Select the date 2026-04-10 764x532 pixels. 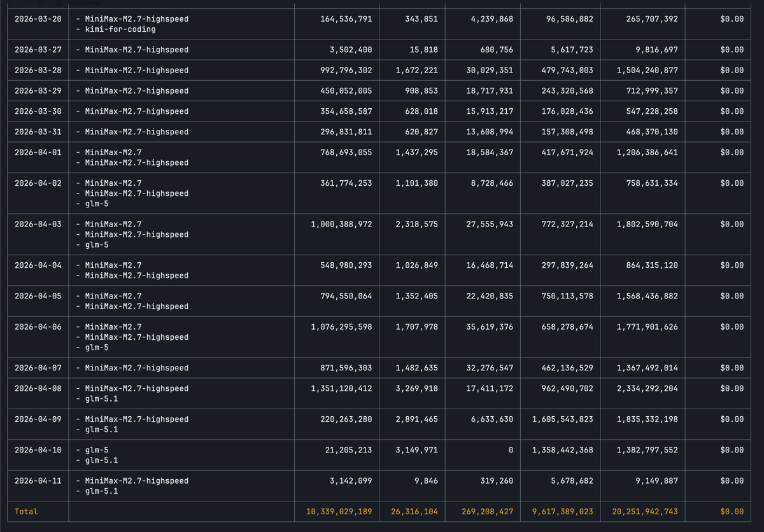click(38, 450)
